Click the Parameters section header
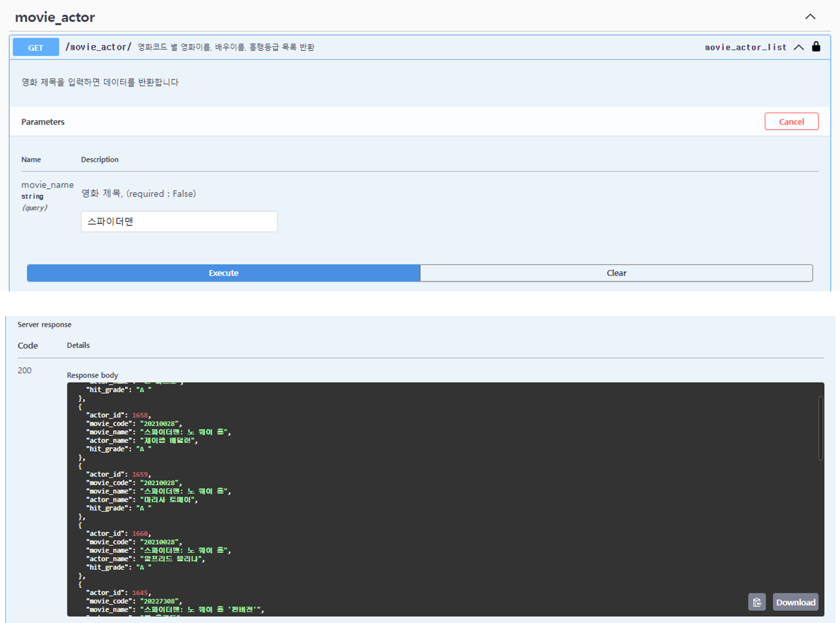Screen dimensions: 840x623 [43, 122]
